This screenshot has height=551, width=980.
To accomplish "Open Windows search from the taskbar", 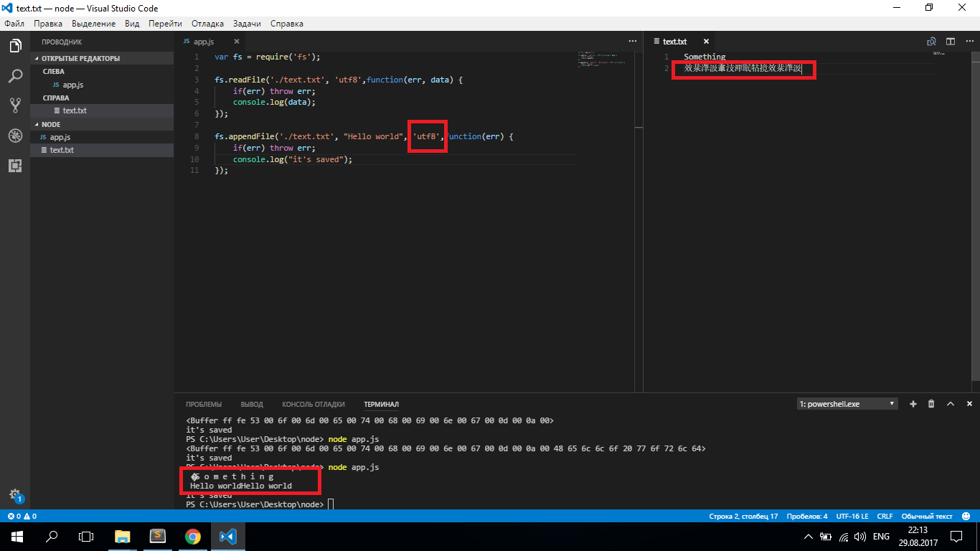I will click(52, 536).
